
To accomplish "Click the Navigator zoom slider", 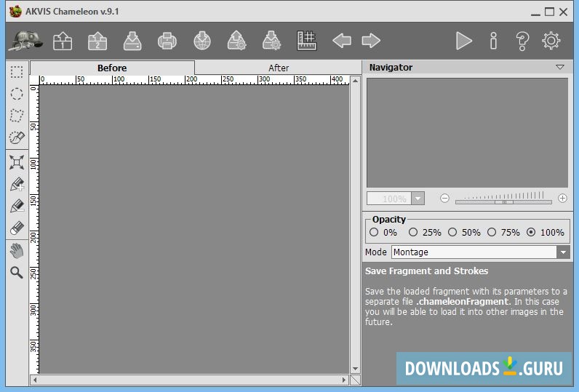I will click(503, 202).
